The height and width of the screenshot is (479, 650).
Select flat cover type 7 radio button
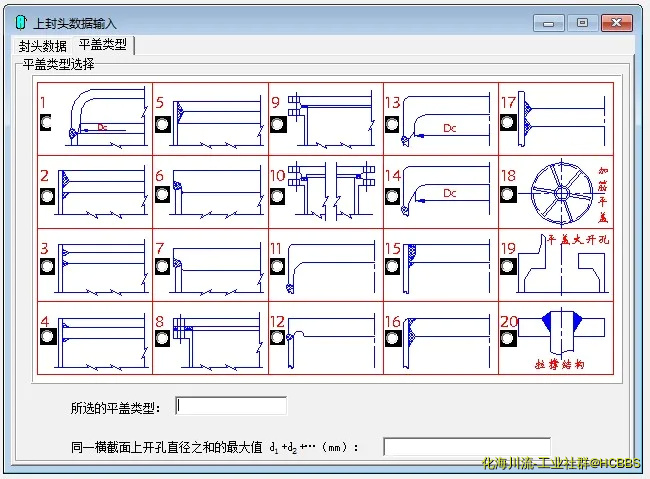pos(162,267)
